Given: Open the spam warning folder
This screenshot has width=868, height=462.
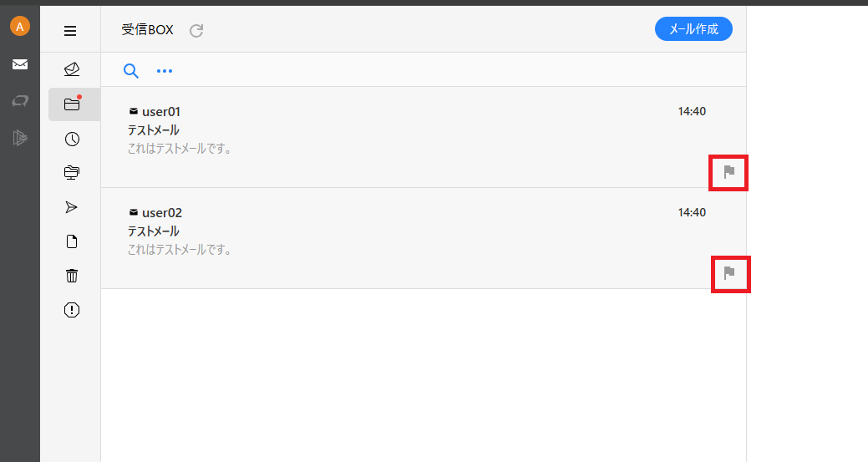Looking at the screenshot, I should 72,310.
